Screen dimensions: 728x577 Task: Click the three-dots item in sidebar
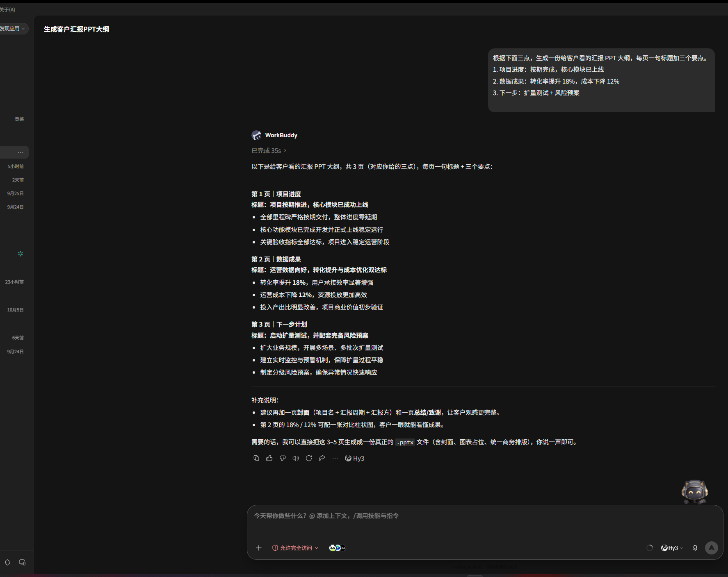click(x=21, y=152)
